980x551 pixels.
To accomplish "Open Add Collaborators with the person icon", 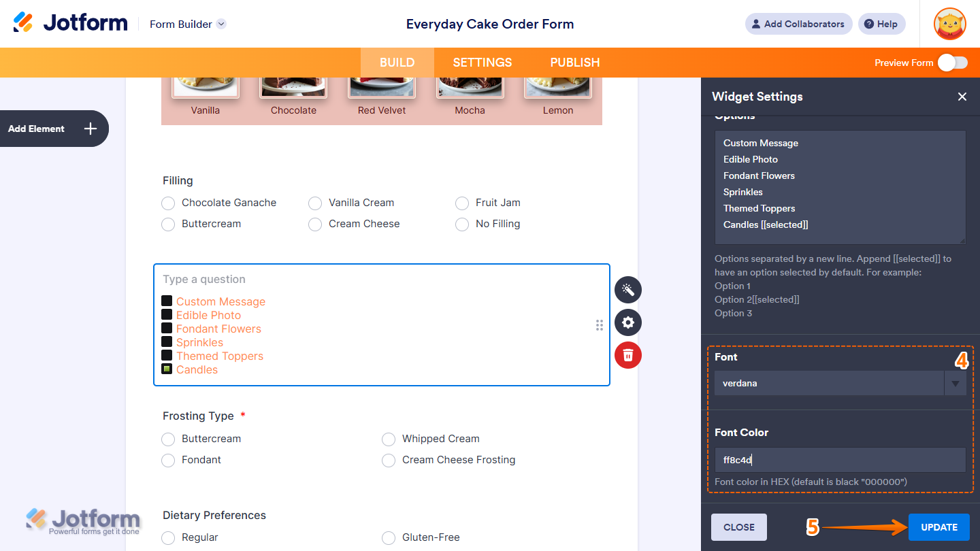I will pyautogui.click(x=755, y=23).
